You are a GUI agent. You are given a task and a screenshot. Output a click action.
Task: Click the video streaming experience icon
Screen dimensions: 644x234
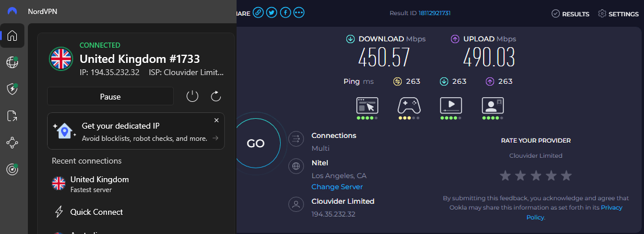[x=451, y=105]
